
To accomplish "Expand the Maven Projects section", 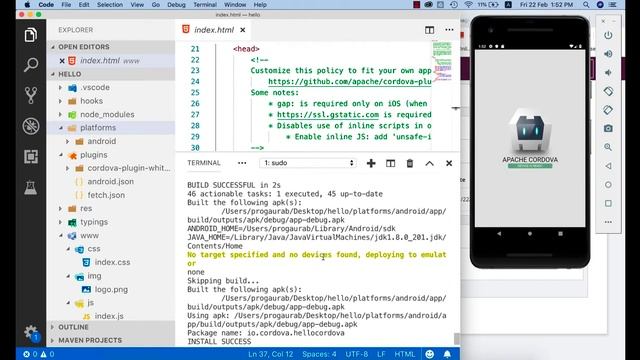I will (x=52, y=340).
